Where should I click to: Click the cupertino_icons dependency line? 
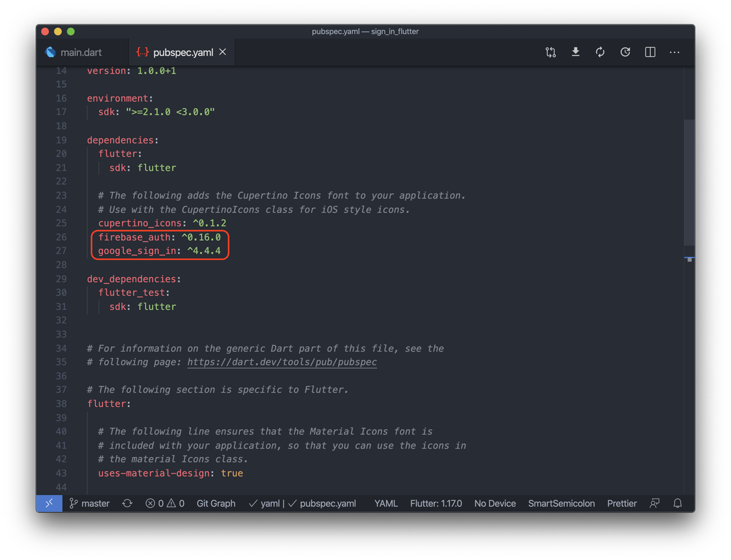pyautogui.click(x=162, y=223)
